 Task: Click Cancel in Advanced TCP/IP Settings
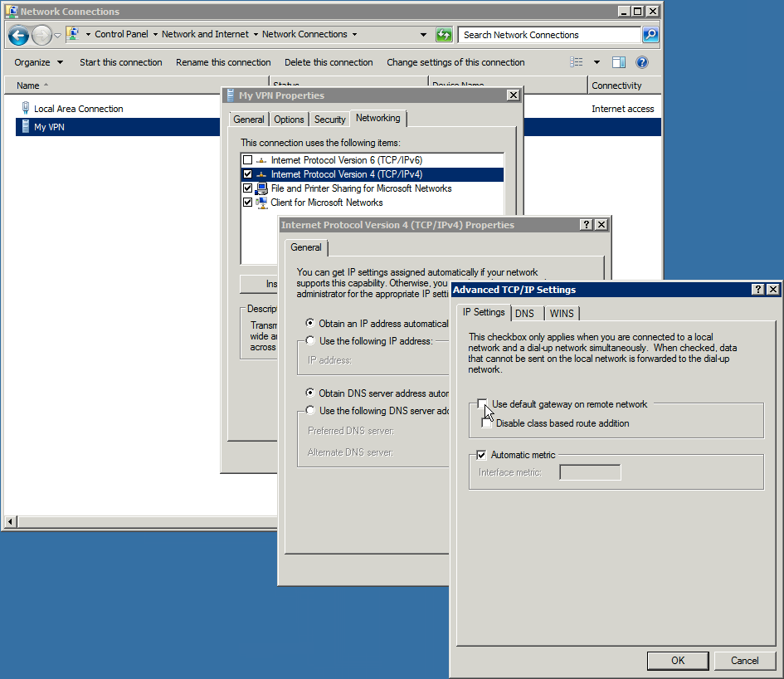[x=744, y=661]
